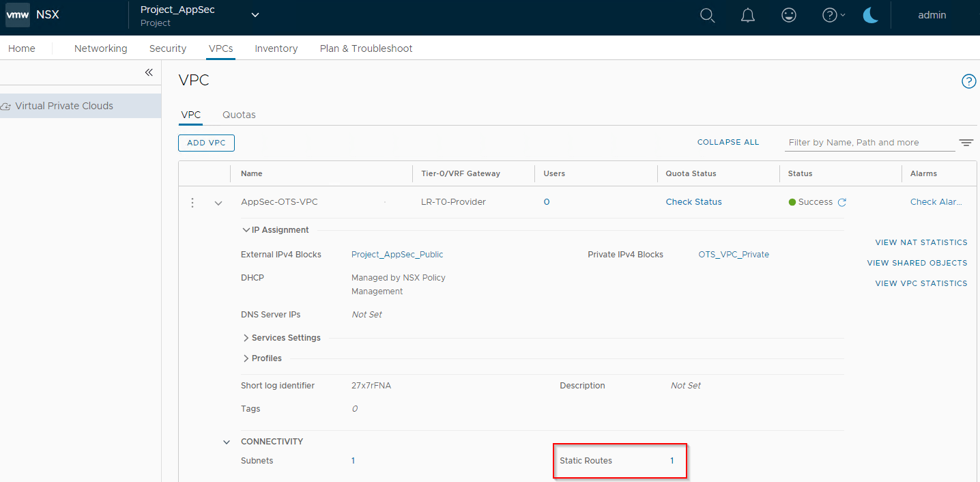980x482 pixels.
Task: Click the ADD VPC button
Action: [x=206, y=143]
